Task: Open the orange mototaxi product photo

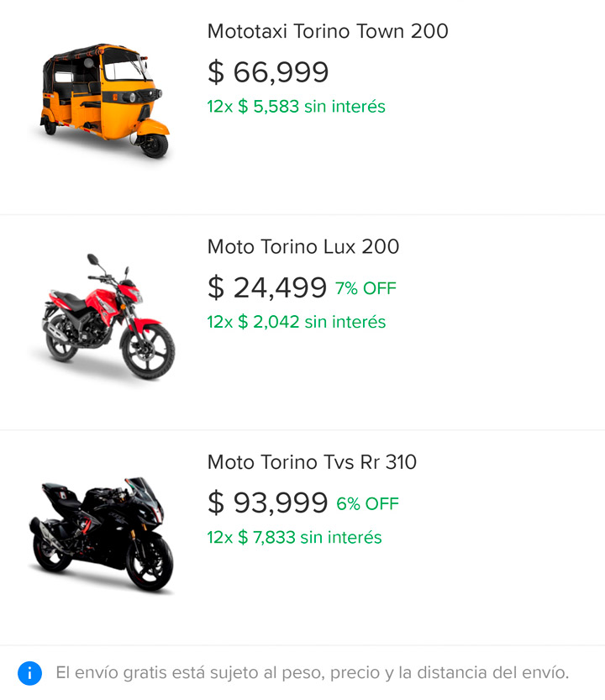Action: click(x=103, y=102)
